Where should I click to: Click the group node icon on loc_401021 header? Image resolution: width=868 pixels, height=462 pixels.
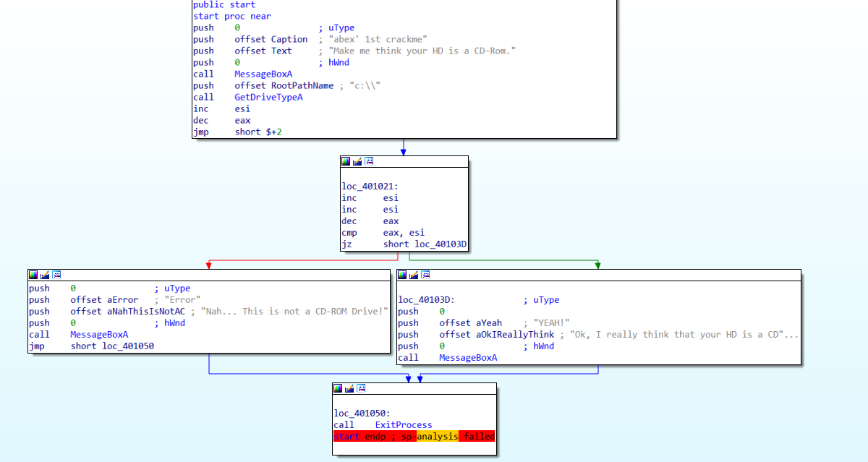(369, 161)
